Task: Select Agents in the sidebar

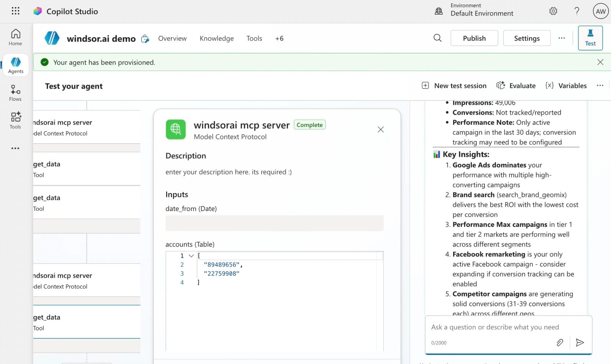Action: pyautogui.click(x=16, y=65)
